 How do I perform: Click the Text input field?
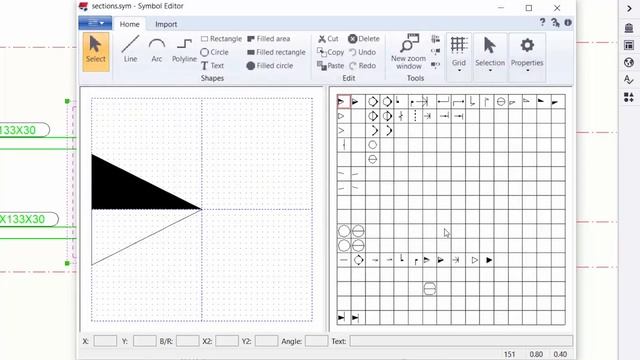tap(461, 341)
